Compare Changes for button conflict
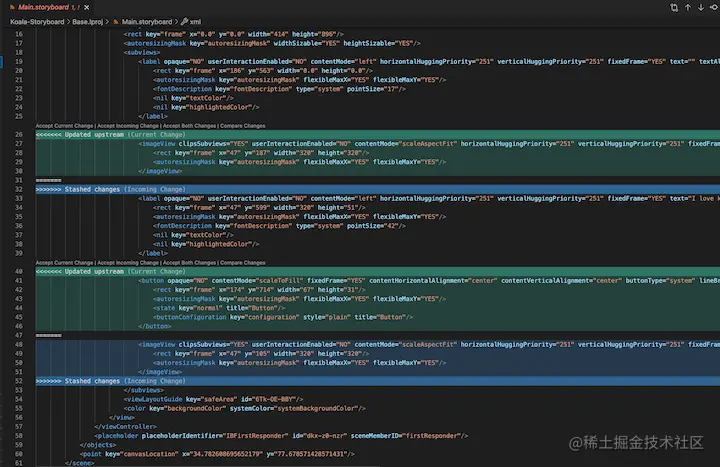Image resolution: width=720 pixels, height=467 pixels. point(242,263)
